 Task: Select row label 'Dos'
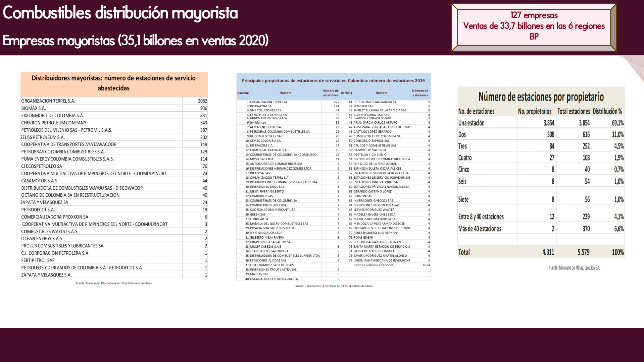pos(462,135)
